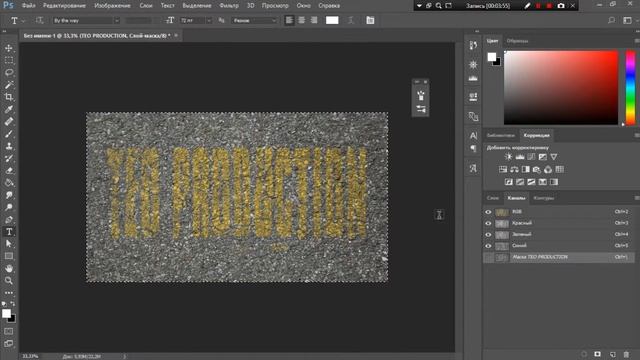Open the Type tool preset picker arrow

pos(23,20)
